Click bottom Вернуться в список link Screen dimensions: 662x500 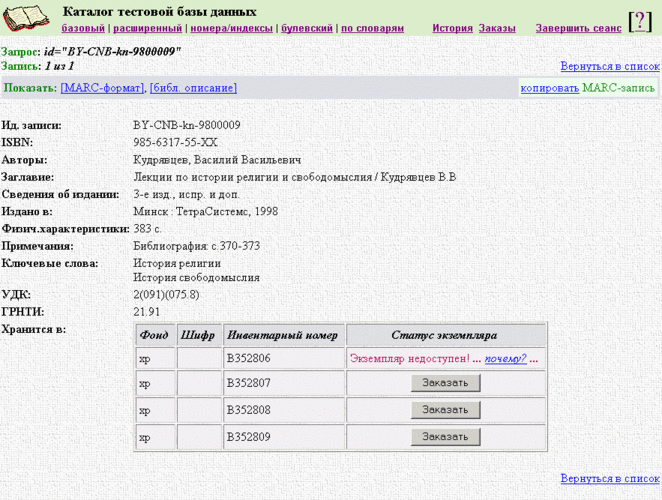pos(610,479)
